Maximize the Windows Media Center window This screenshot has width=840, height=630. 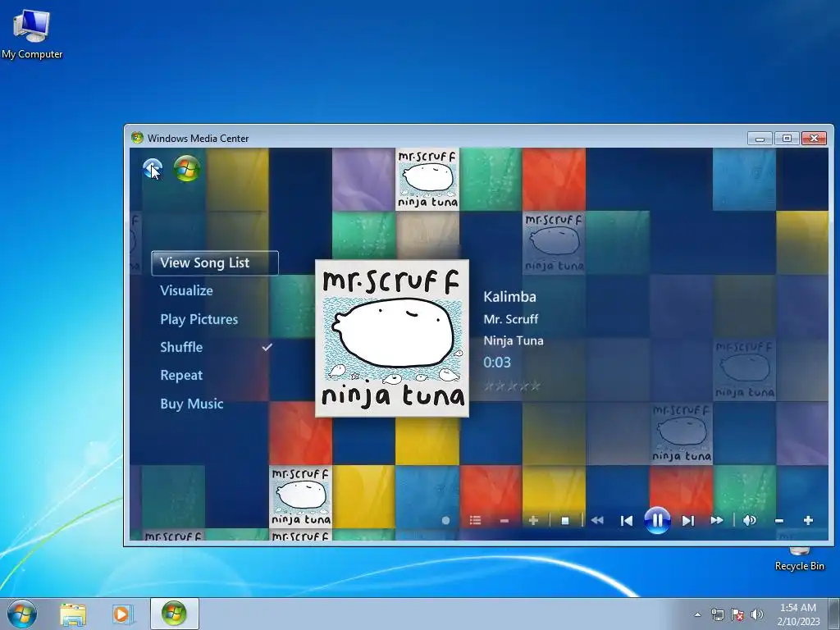click(x=787, y=138)
